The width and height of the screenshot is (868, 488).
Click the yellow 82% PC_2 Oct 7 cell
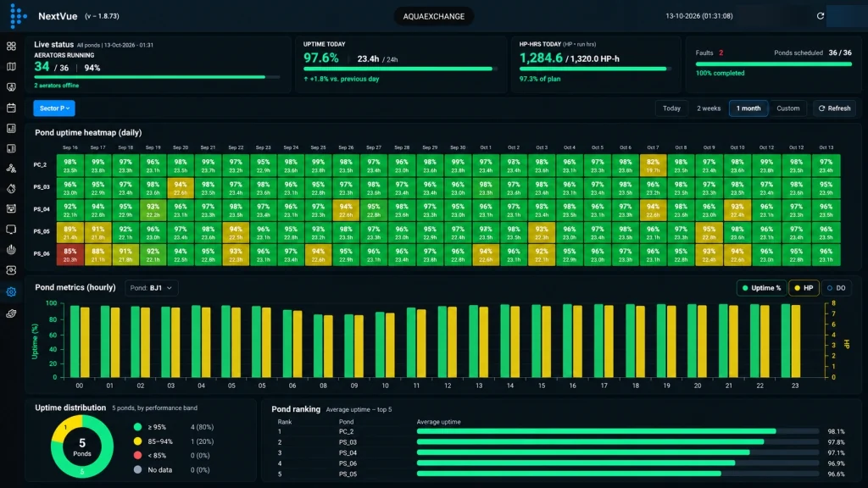point(654,165)
